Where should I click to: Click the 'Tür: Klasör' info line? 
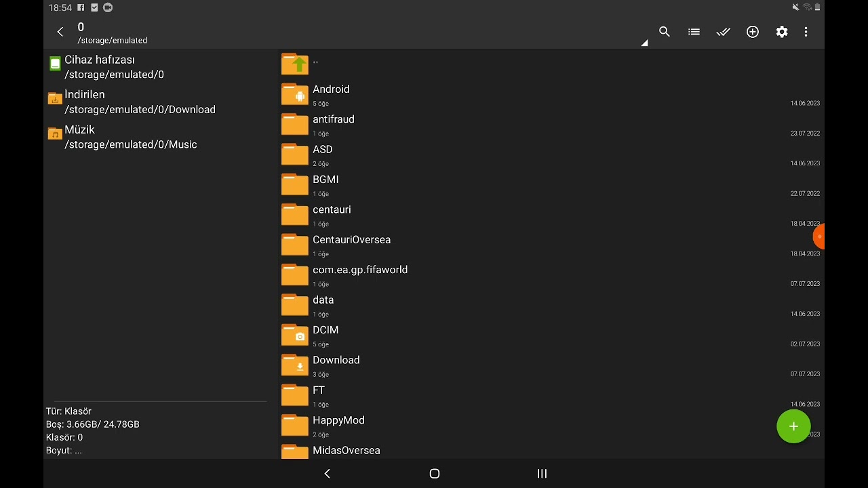point(68,411)
